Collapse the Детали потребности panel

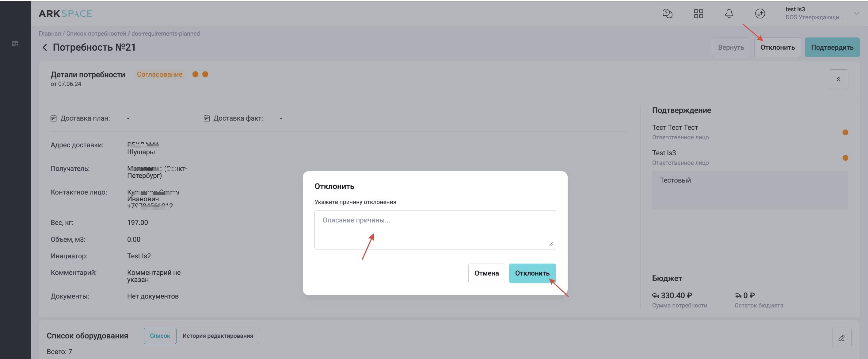pyautogui.click(x=838, y=79)
